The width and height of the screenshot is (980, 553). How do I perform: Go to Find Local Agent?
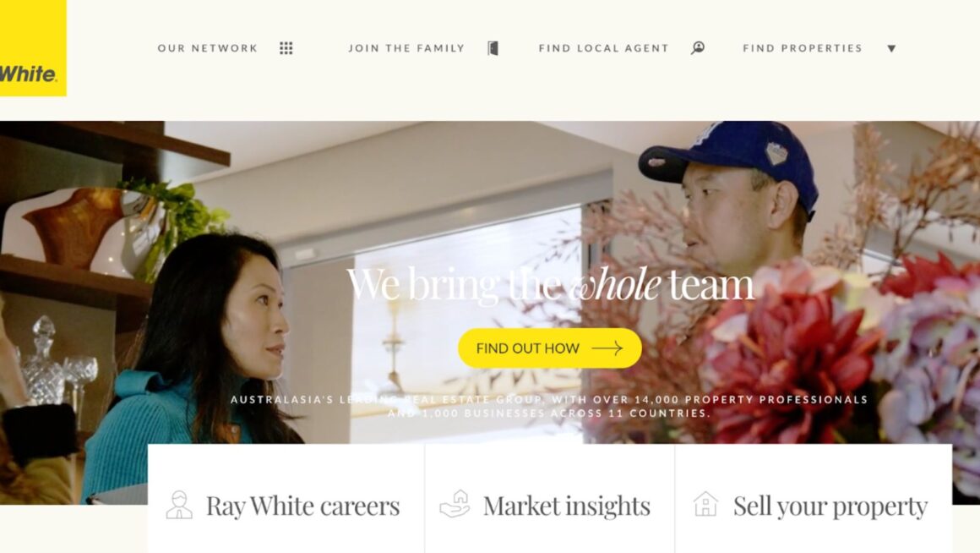click(x=604, y=48)
